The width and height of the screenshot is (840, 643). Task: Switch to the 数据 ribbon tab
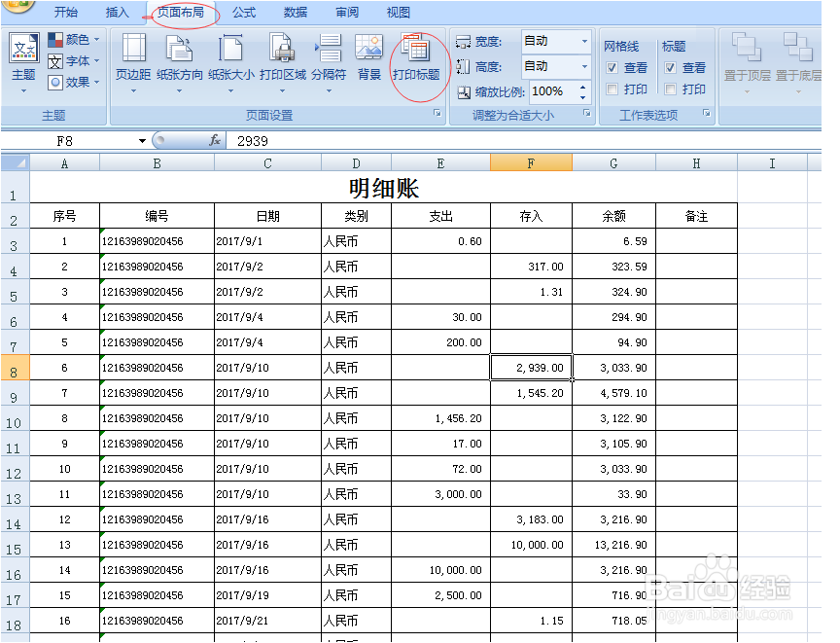[295, 13]
